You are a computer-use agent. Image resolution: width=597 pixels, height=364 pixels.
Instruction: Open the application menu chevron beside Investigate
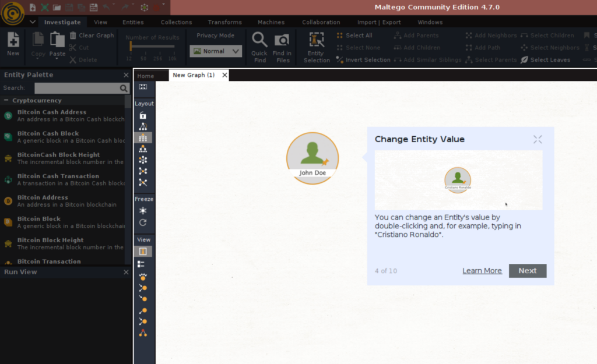pos(33,22)
